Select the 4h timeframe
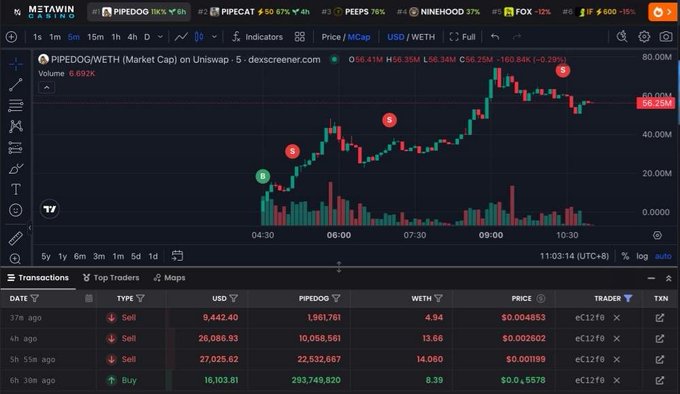 [132, 37]
